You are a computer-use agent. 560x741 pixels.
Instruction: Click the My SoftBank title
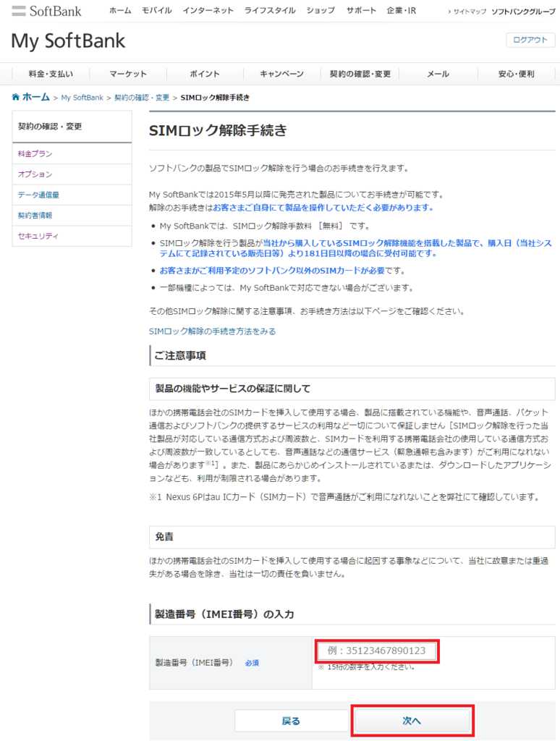click(68, 41)
